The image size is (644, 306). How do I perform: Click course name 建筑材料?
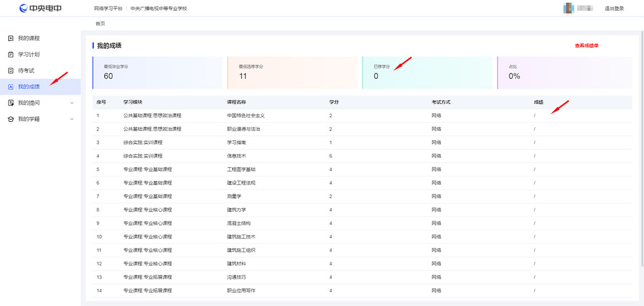(237, 264)
